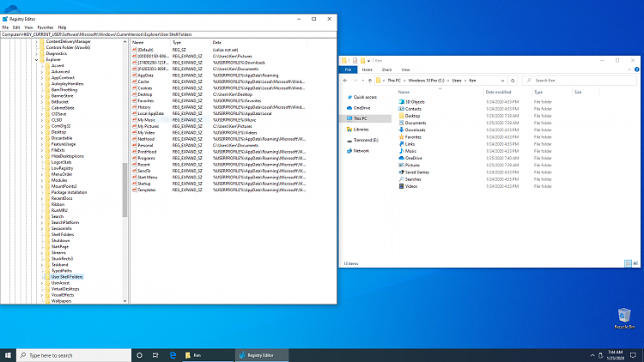The height and width of the screenshot is (362, 644).
Task: Open the Edit menu in Registry Editor
Action: (16, 27)
